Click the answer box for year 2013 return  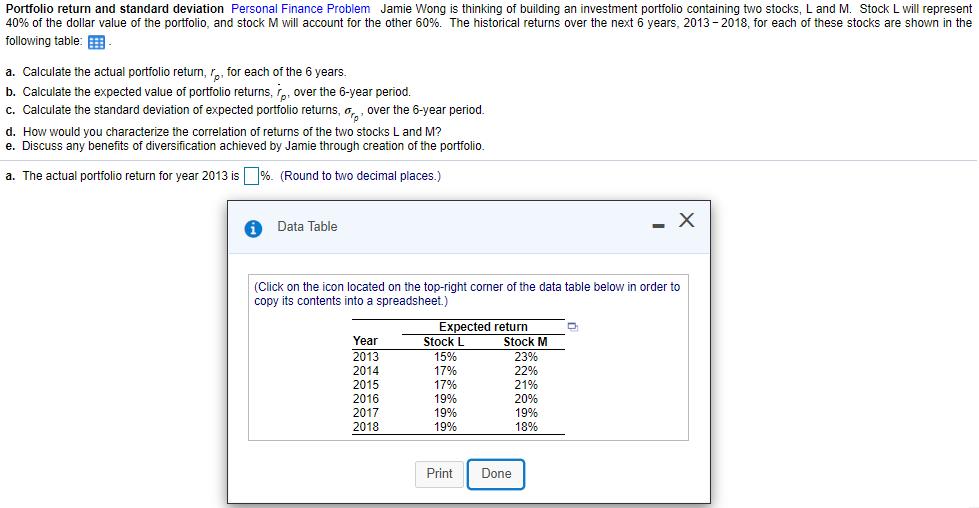(x=251, y=177)
